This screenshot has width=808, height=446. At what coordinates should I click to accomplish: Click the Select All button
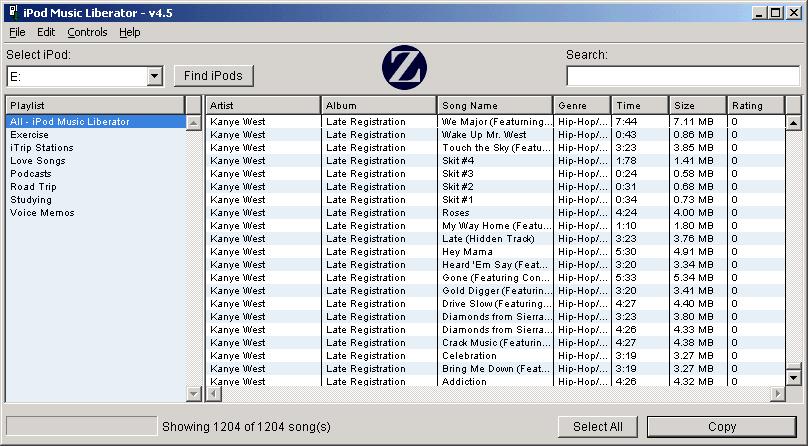point(598,426)
